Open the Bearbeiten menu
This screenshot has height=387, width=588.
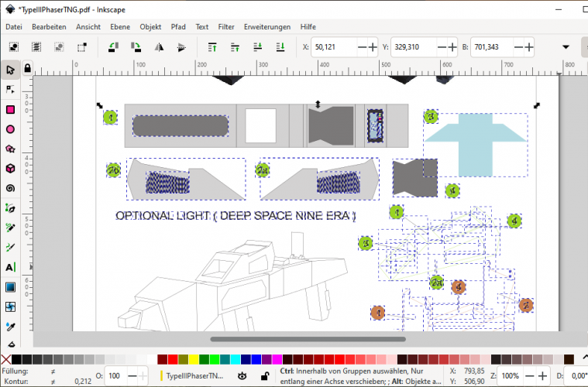49,27
